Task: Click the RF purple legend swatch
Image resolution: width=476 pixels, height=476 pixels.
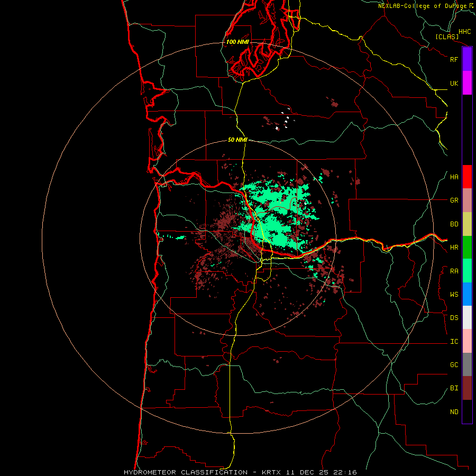Action: click(x=467, y=59)
